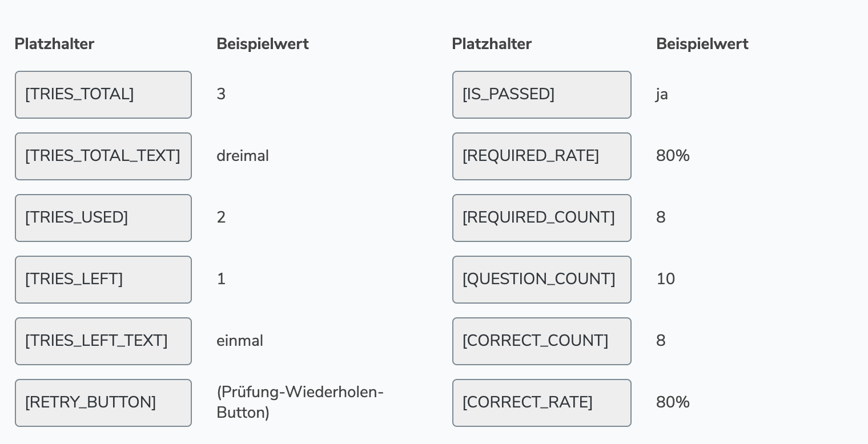Choose the [REQUIRED_RATE] placeholder
Viewport: 868px width, 444px height.
click(541, 156)
